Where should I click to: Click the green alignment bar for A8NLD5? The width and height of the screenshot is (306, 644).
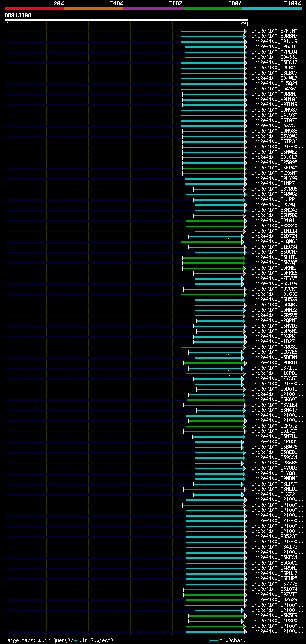click(215, 489)
